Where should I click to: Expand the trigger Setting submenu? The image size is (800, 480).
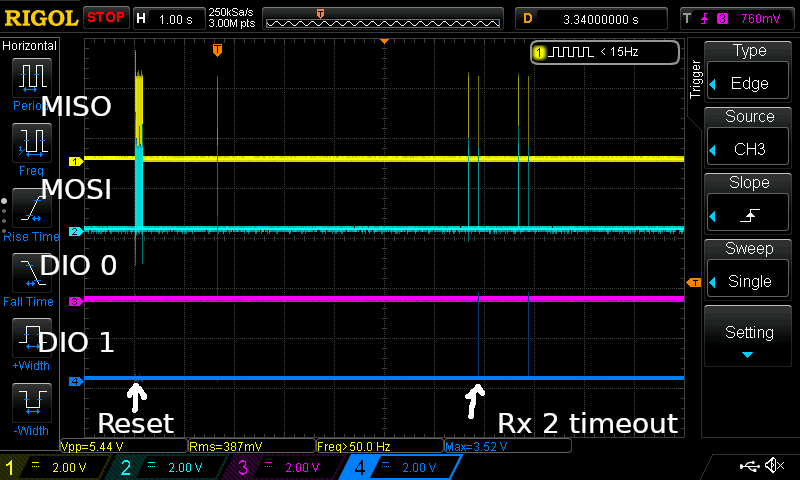click(x=749, y=338)
